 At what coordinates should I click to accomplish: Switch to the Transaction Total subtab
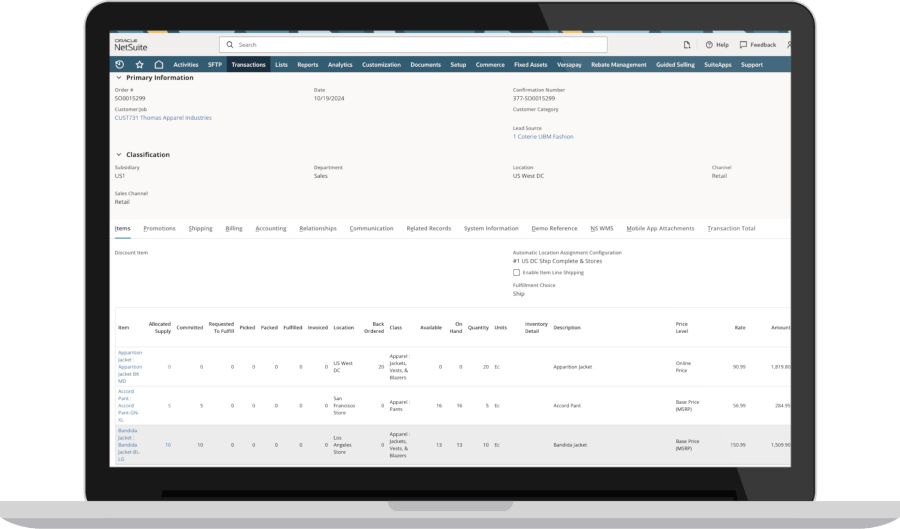pos(731,228)
